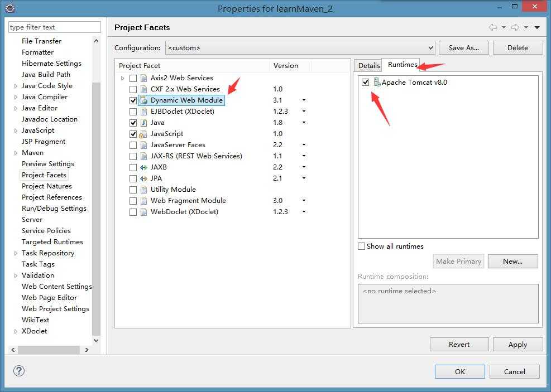Uncheck the Dynamic Web Module checkbox

(x=133, y=101)
